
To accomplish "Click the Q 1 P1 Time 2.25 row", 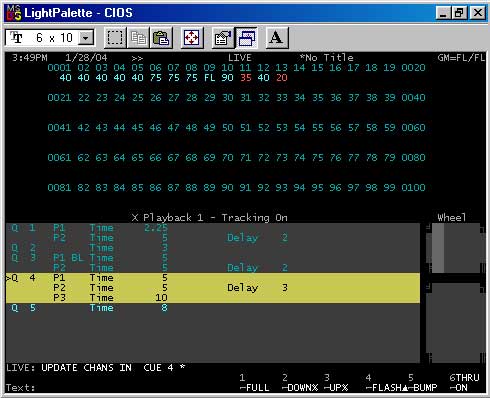I will pyautogui.click(x=213, y=228).
